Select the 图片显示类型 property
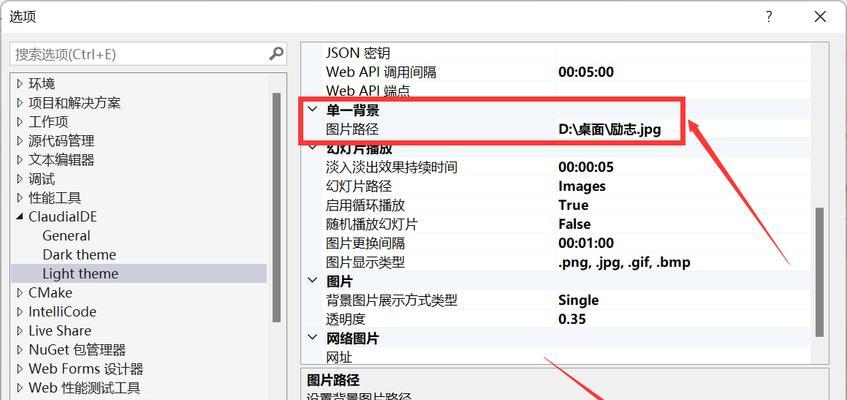Viewport: 847px width, 400px height. (365, 262)
